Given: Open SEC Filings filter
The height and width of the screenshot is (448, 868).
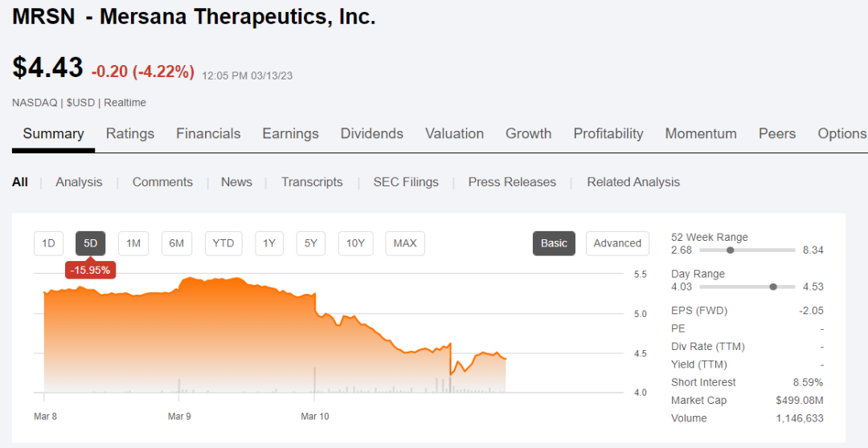Looking at the screenshot, I should point(406,182).
